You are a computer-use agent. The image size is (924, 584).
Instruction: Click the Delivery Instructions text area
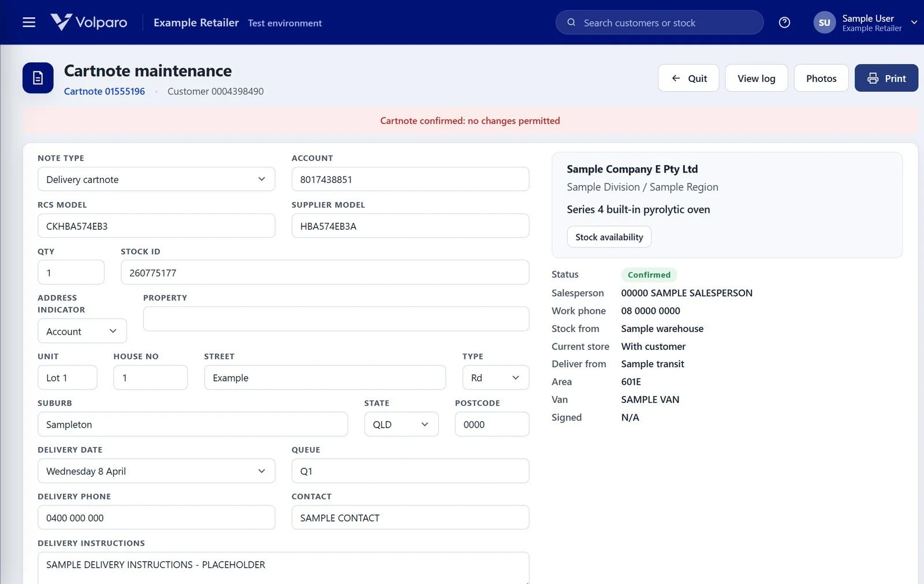tap(284, 568)
